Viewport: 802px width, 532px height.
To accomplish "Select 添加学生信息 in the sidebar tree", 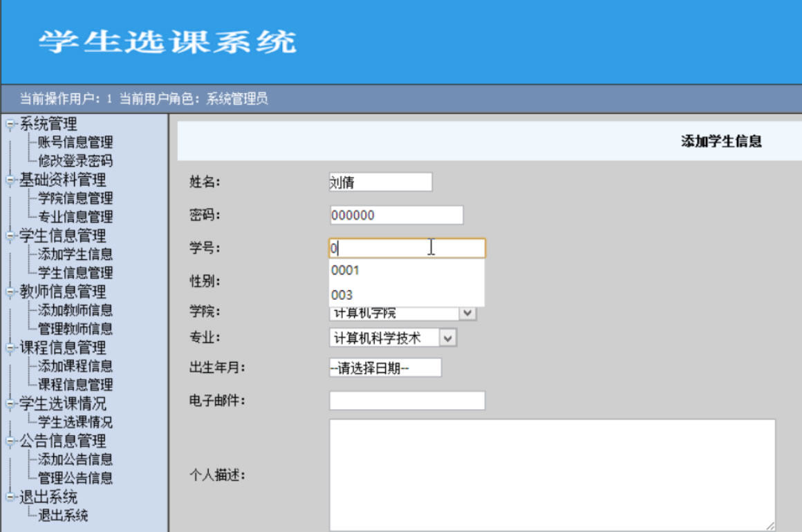I will [75, 255].
